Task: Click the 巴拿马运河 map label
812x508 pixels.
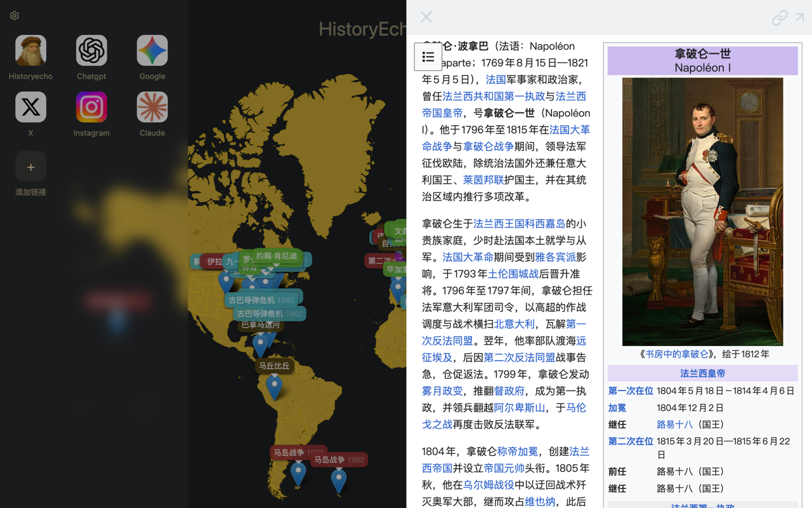Action: click(261, 325)
